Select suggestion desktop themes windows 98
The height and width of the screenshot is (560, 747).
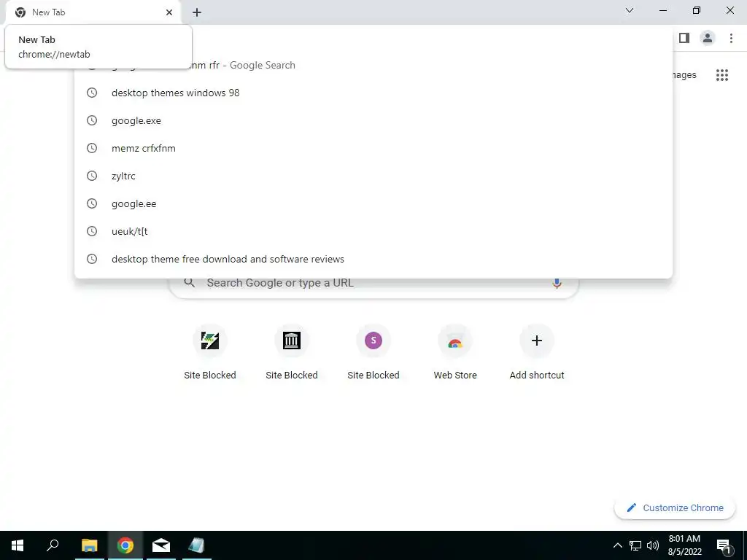point(373,93)
